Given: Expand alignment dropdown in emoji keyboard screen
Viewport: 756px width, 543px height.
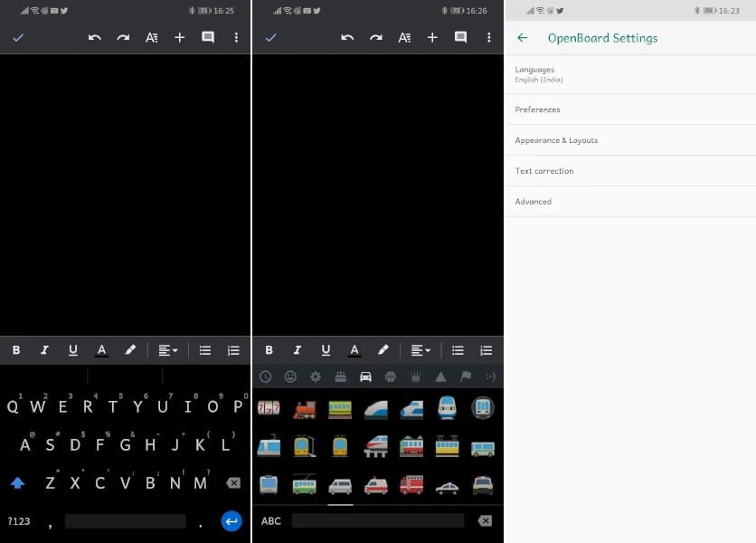Looking at the screenshot, I should pos(421,350).
